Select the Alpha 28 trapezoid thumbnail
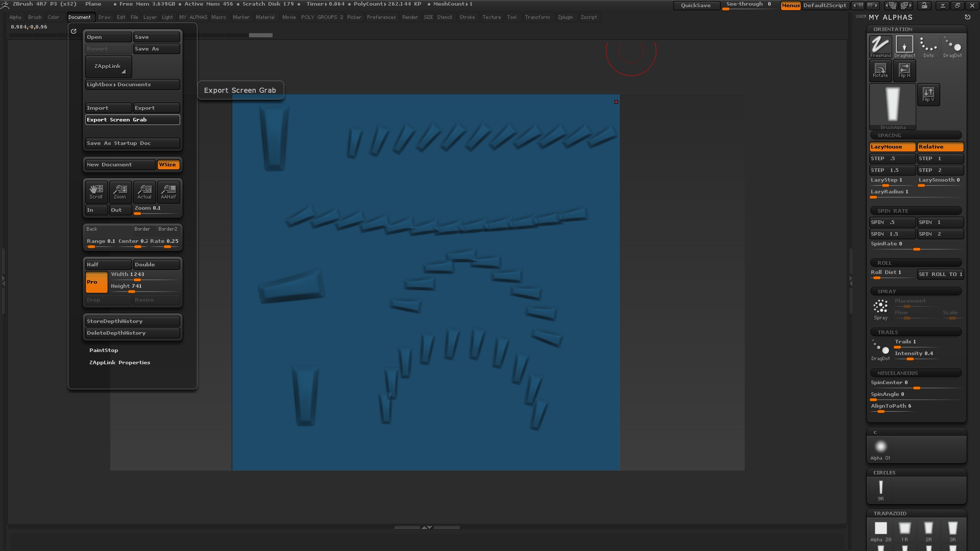The height and width of the screenshot is (551, 980). tap(880, 529)
